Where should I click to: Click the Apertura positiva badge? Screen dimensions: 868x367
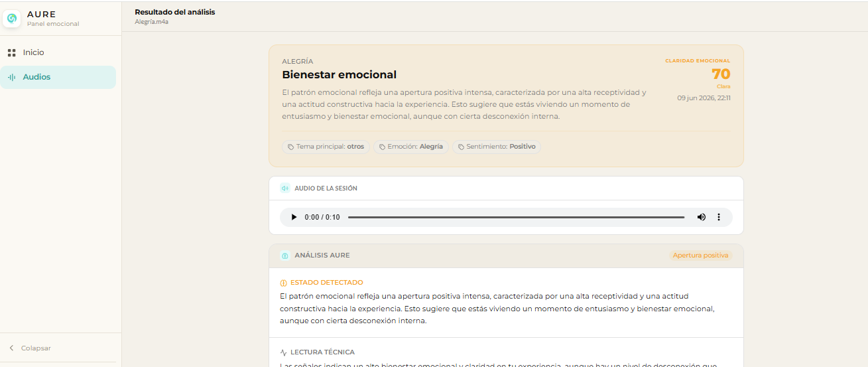pyautogui.click(x=700, y=256)
